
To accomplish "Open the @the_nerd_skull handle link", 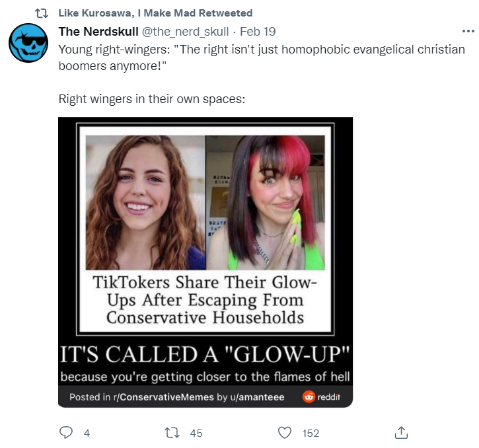I will click(186, 32).
